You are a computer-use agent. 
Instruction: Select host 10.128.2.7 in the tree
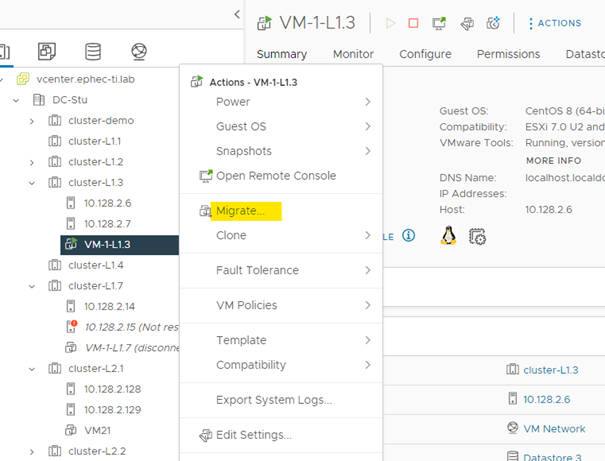tap(108, 224)
